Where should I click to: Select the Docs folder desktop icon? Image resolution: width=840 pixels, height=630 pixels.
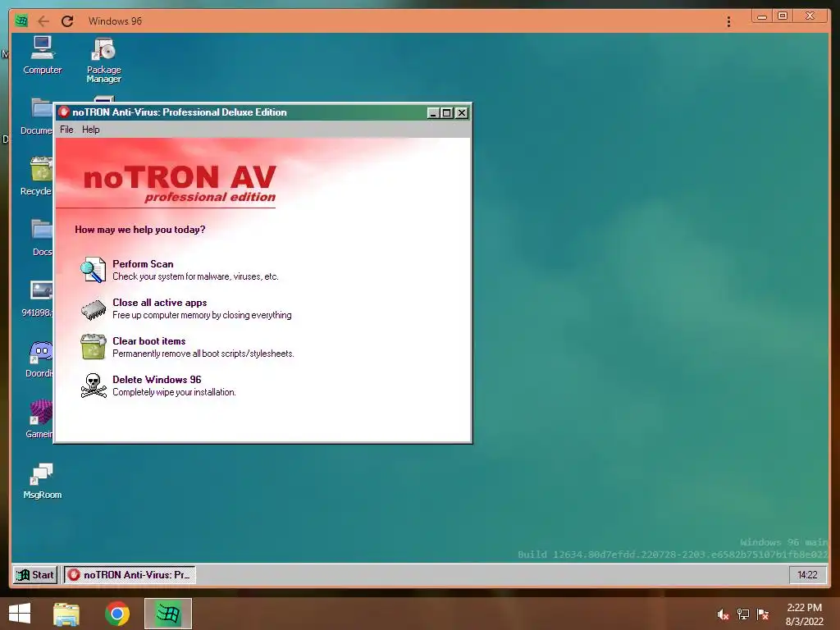pos(41,237)
